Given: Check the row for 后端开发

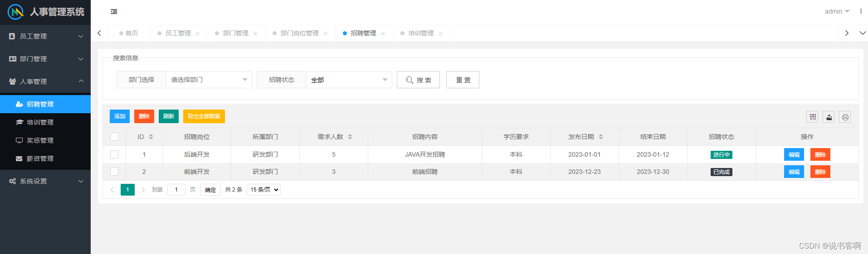Looking at the screenshot, I should pos(114,154).
